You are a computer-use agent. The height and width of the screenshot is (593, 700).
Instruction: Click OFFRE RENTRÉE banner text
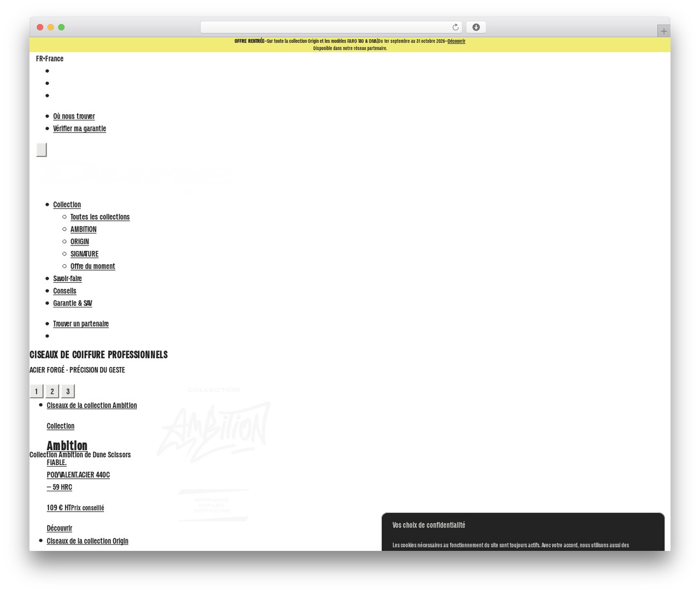[249, 41]
